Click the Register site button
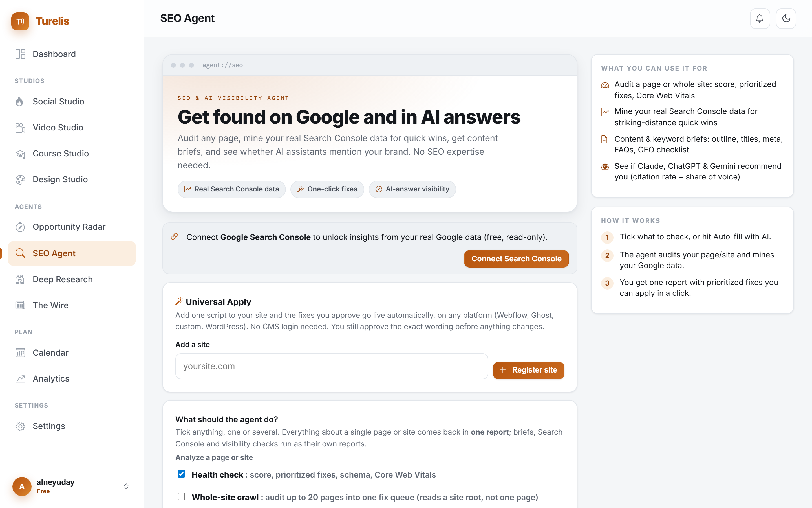This screenshot has height=508, width=812. [528, 370]
